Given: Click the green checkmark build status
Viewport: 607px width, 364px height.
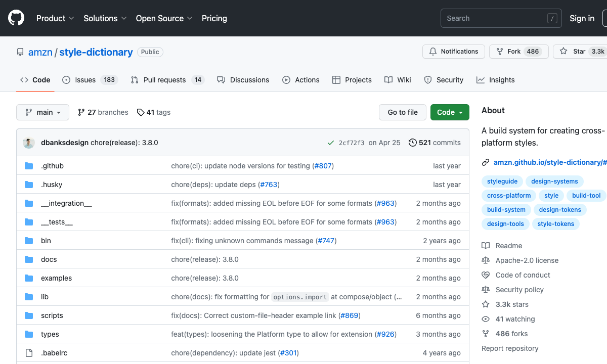Looking at the screenshot, I should click(x=330, y=143).
